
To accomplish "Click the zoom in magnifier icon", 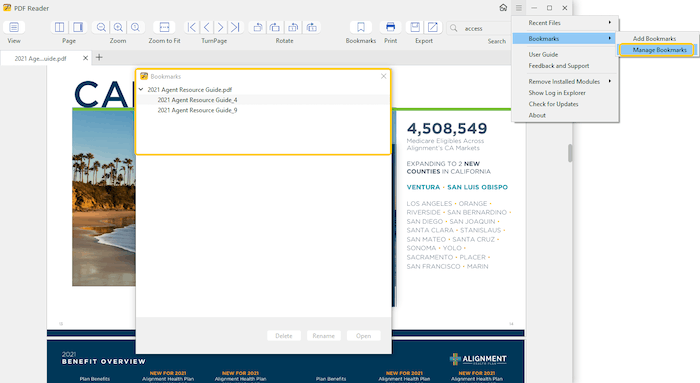I will (118, 27).
